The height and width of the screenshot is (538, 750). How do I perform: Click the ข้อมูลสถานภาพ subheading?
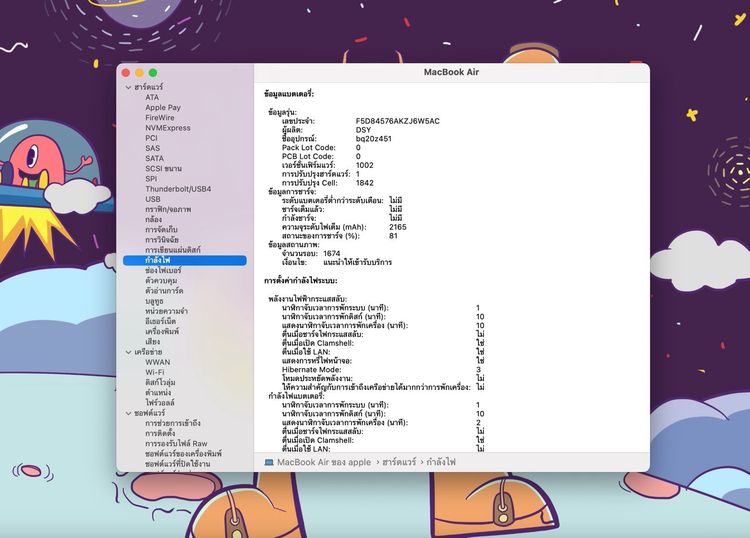pyautogui.click(x=293, y=245)
